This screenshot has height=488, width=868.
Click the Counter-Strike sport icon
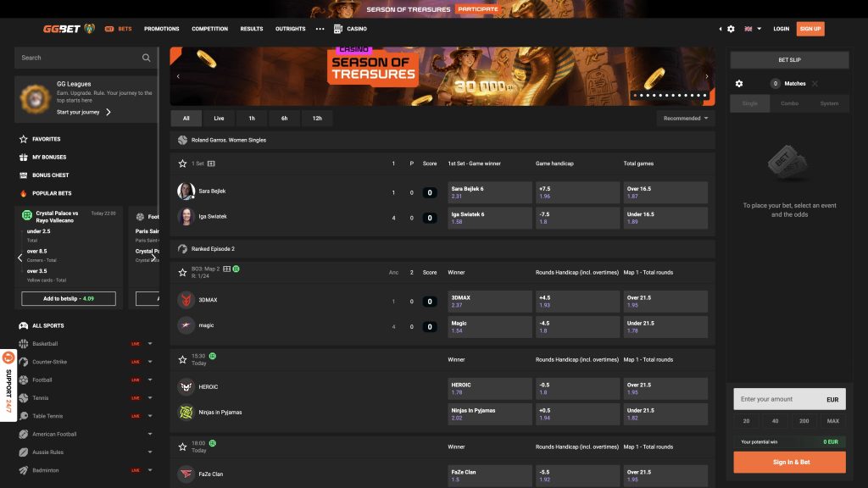coord(23,362)
